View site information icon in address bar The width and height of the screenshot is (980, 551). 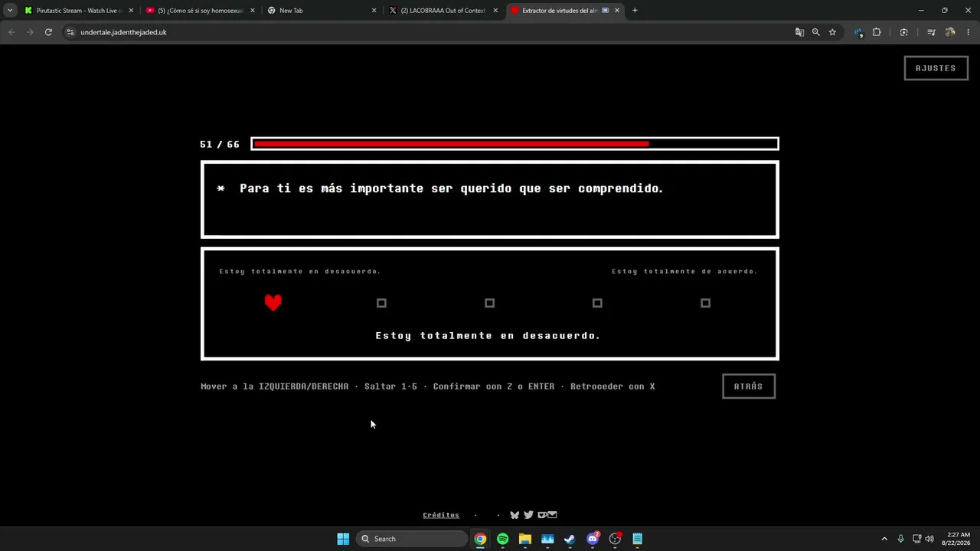coord(70,32)
